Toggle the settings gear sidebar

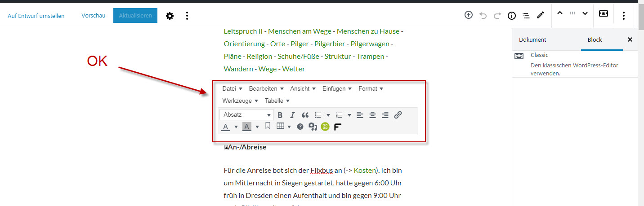click(170, 16)
